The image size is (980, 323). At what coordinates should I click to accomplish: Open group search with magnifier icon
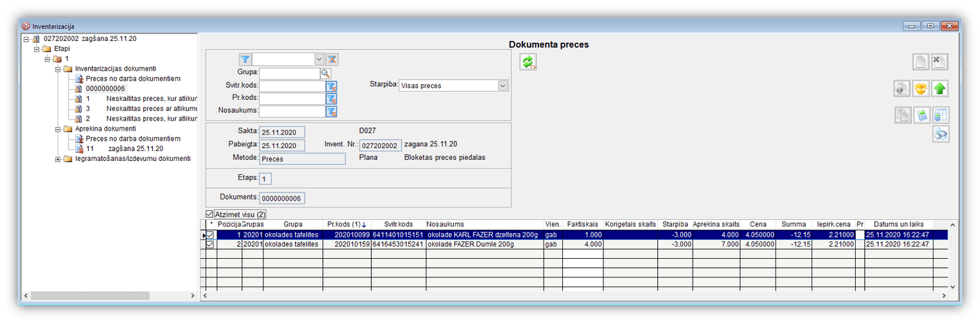(x=325, y=73)
